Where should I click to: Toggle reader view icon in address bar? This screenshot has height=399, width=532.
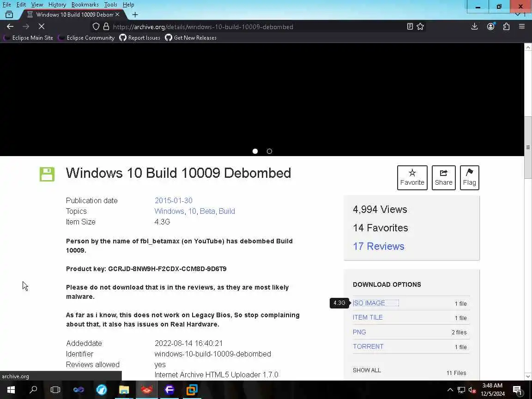(x=410, y=26)
